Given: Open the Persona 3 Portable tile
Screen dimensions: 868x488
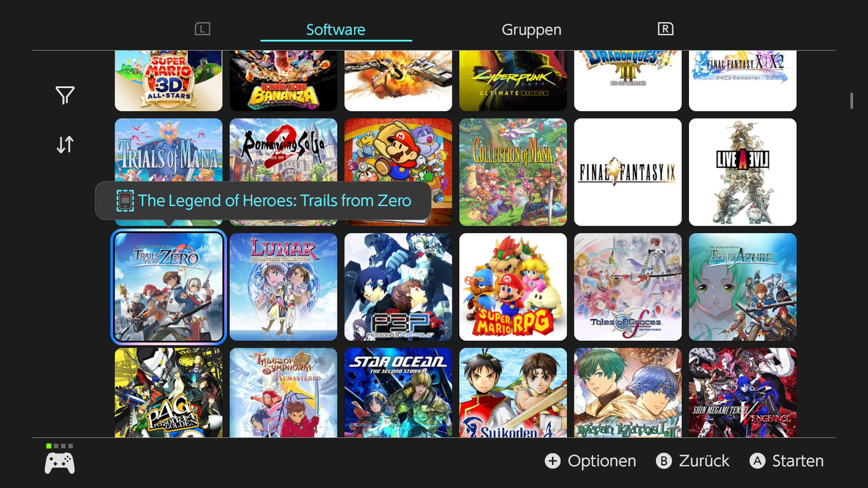Looking at the screenshot, I should click(x=398, y=287).
